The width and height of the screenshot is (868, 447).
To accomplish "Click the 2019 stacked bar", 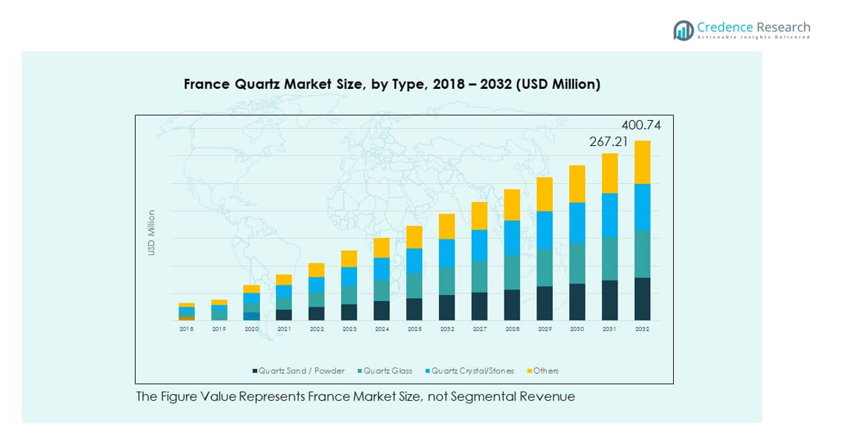I will click(x=219, y=310).
